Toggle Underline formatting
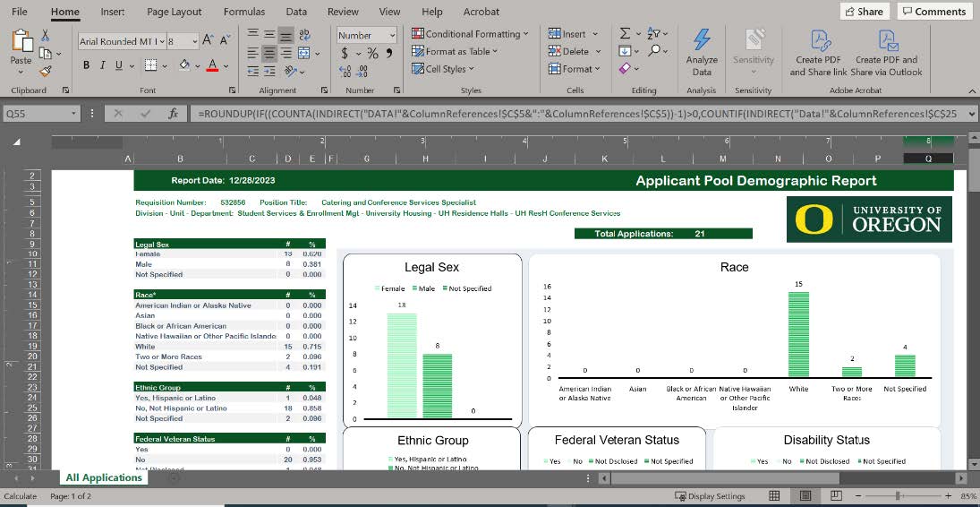The width and height of the screenshot is (980, 507). pyautogui.click(x=119, y=65)
